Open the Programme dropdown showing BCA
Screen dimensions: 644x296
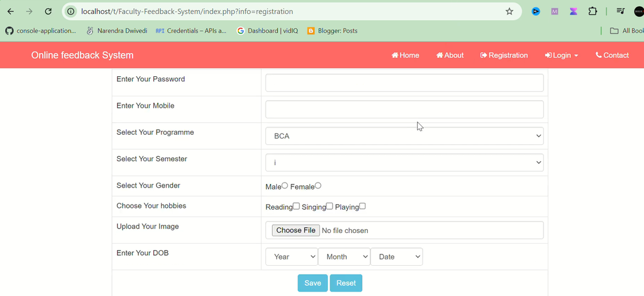pos(404,136)
